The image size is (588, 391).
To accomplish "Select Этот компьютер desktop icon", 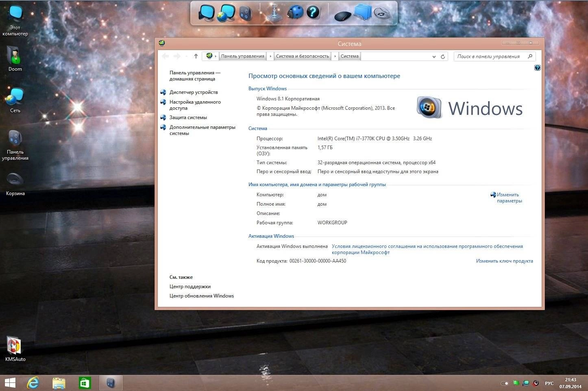I will 15,20.
